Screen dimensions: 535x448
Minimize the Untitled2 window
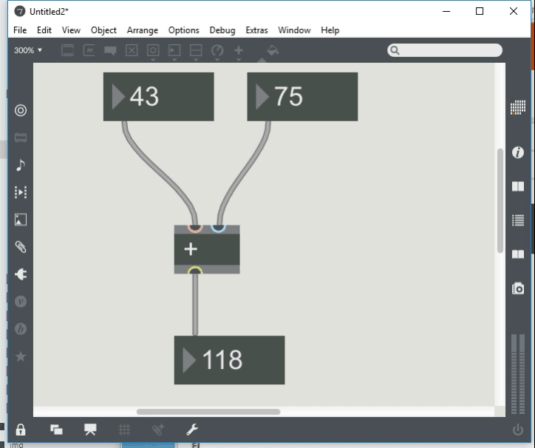coord(446,11)
